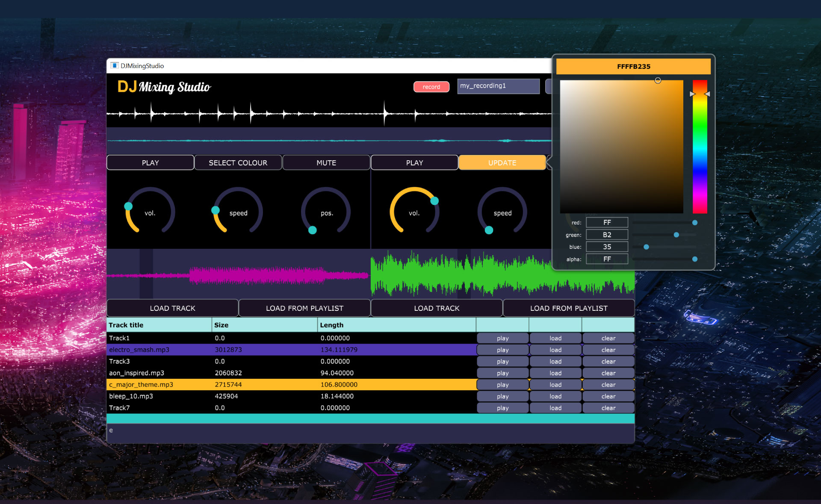
Task: Click left deck speed knob handle
Action: point(216,210)
